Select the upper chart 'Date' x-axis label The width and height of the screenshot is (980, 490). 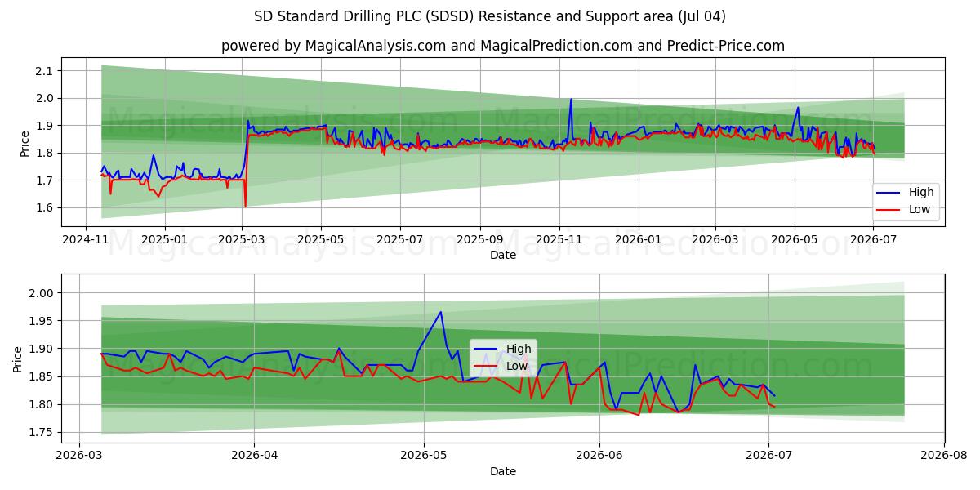tap(502, 256)
